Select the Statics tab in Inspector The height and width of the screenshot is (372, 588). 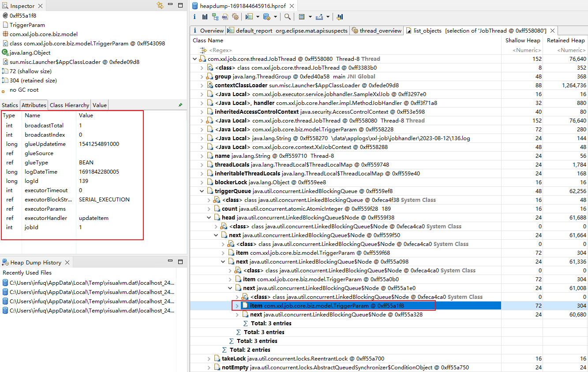tap(10, 105)
